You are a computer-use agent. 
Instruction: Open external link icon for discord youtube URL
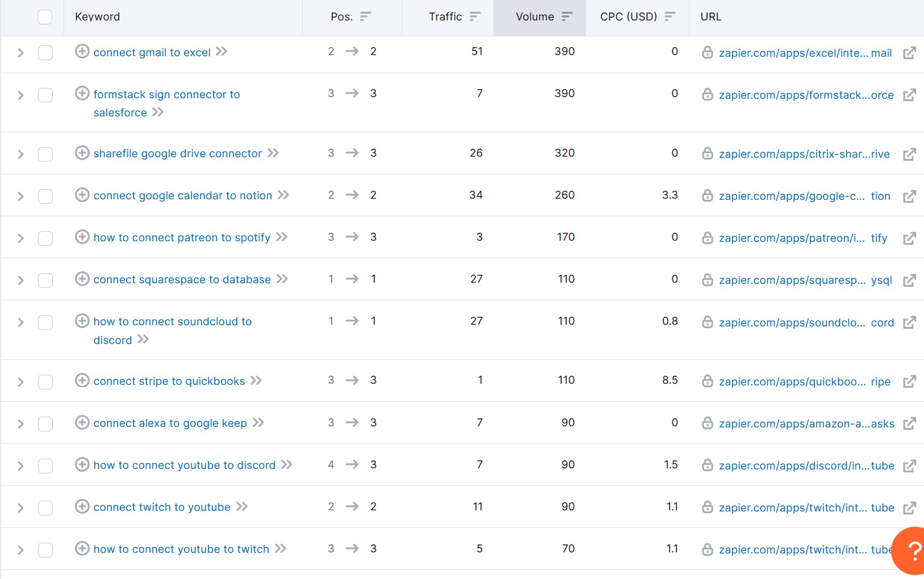coord(909,465)
